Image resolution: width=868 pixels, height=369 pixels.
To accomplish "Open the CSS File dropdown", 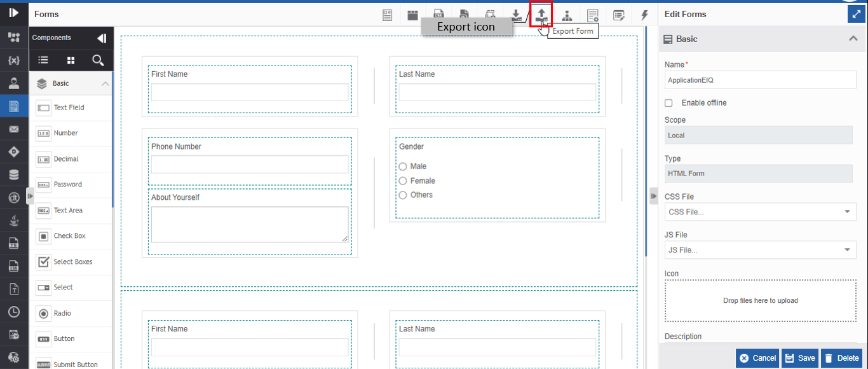I will point(761,212).
